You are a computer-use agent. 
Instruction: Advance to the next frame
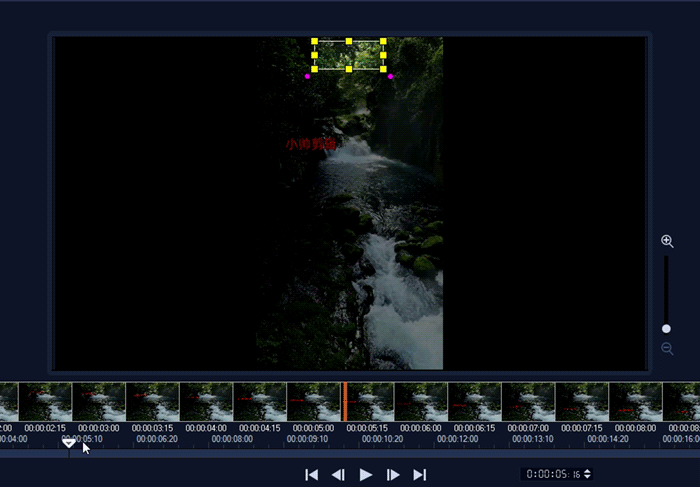(393, 475)
